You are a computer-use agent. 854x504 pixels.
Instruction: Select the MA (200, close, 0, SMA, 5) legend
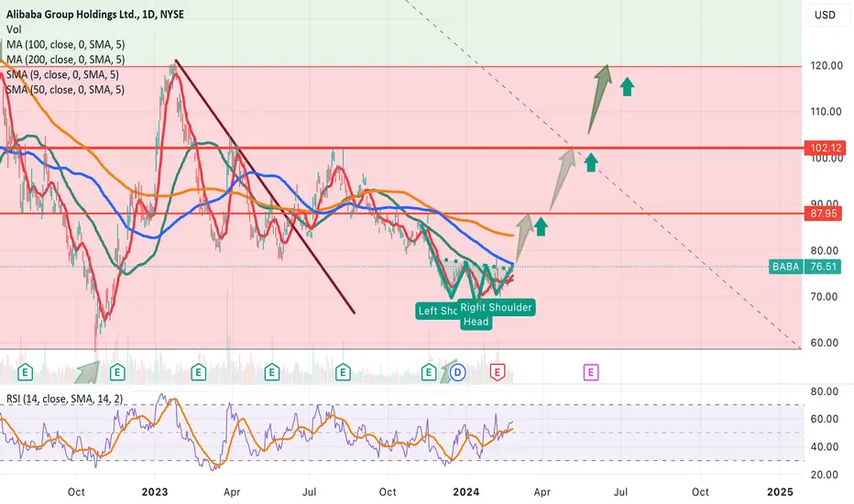pos(65,60)
